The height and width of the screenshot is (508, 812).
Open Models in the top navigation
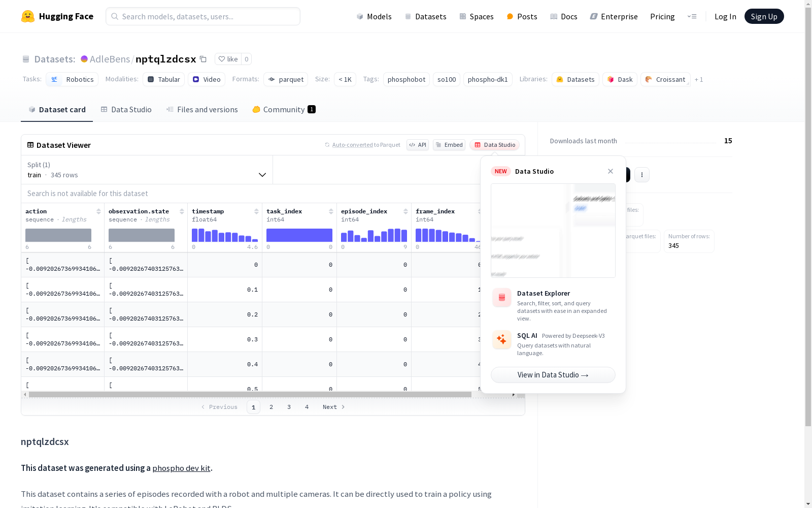tap(374, 16)
